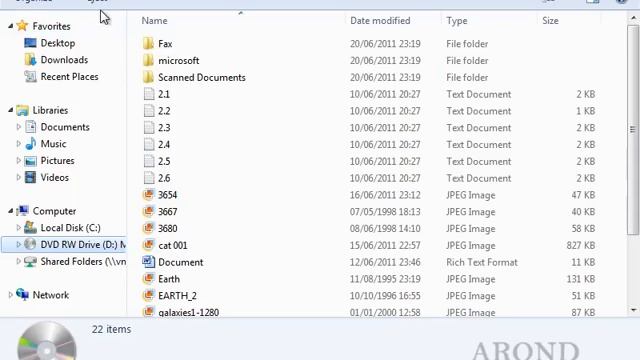The image size is (640, 360).
Task: Select the 3667 JPEG image icon
Action: (149, 211)
